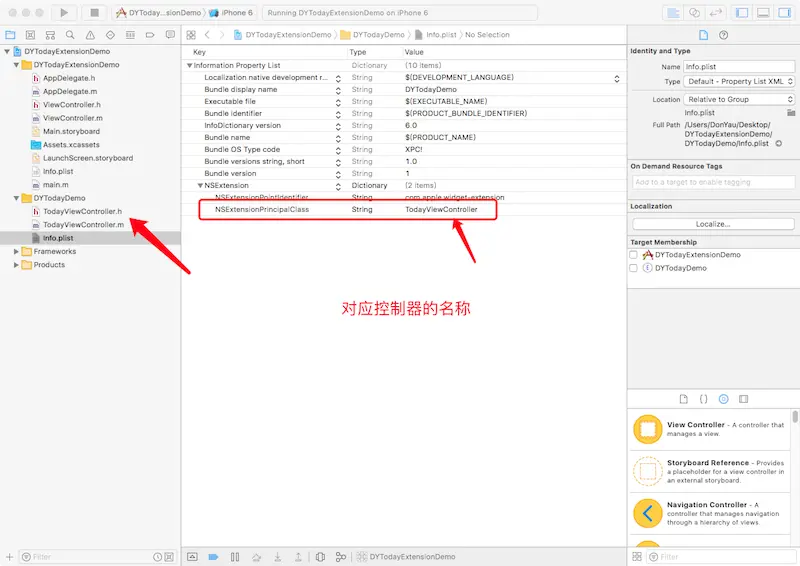This screenshot has width=800, height=566.
Task: Open the Localization native development value dropdown
Action: click(x=617, y=78)
